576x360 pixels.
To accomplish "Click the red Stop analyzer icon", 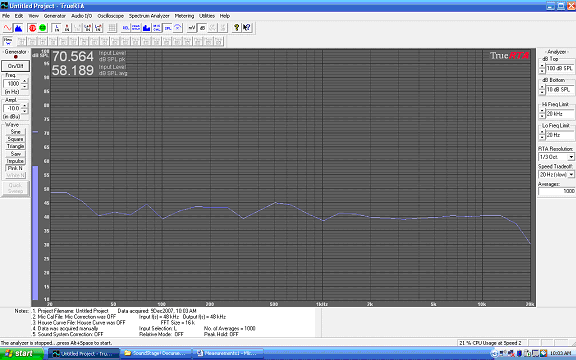I will pos(32,28).
